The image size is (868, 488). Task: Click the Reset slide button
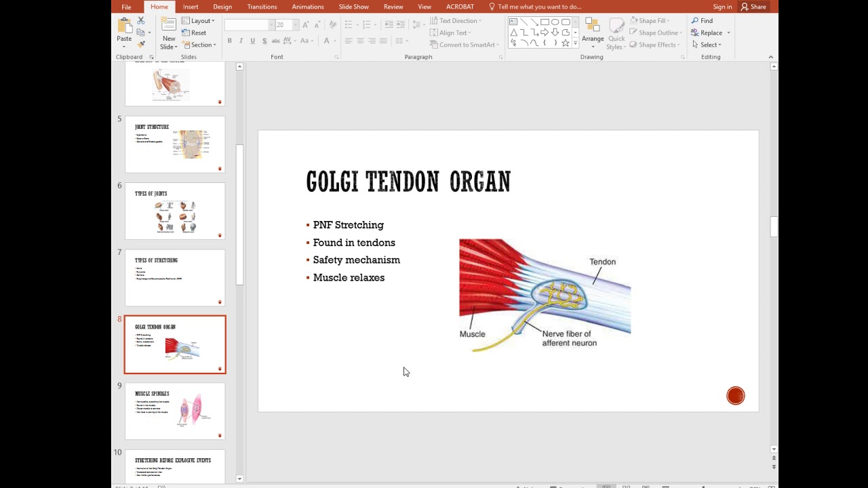[x=194, y=33]
